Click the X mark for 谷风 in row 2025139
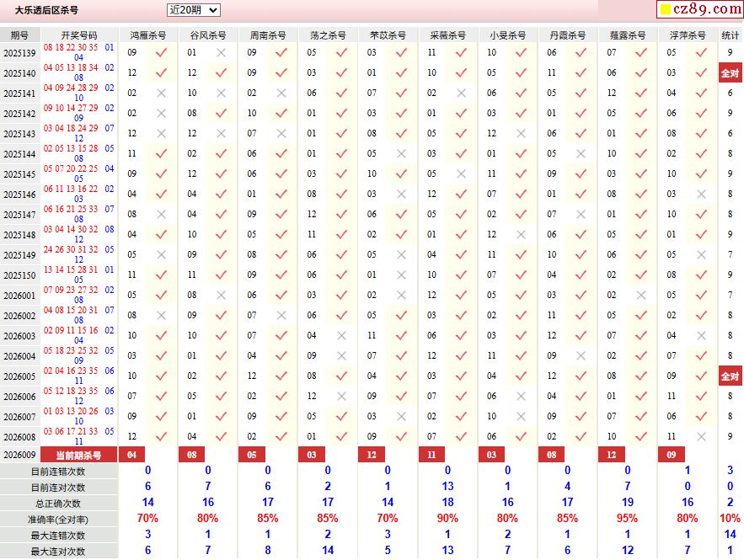 point(221,53)
